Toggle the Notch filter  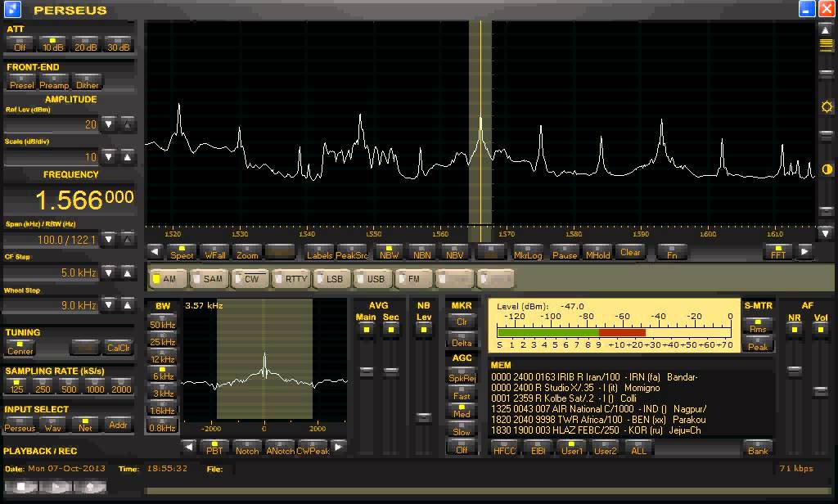coord(247,448)
